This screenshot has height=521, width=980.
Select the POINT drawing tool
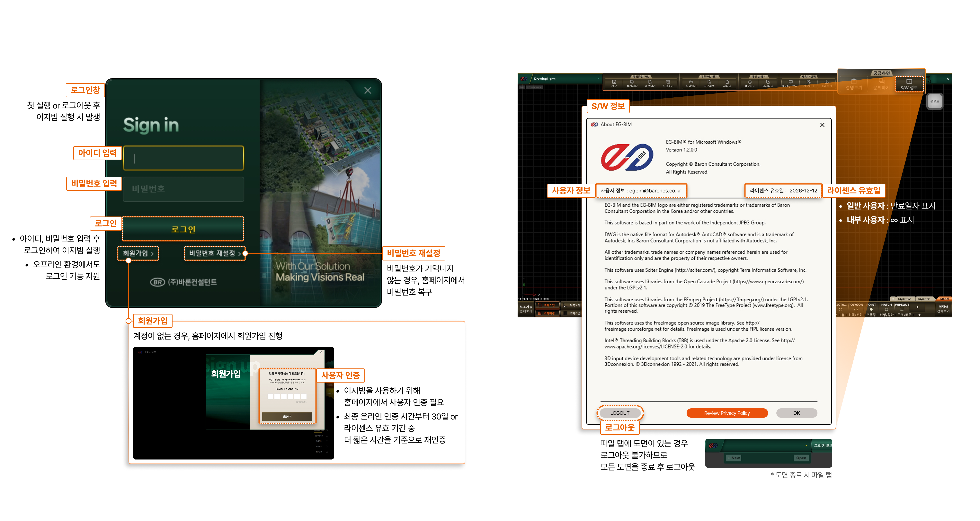click(871, 307)
